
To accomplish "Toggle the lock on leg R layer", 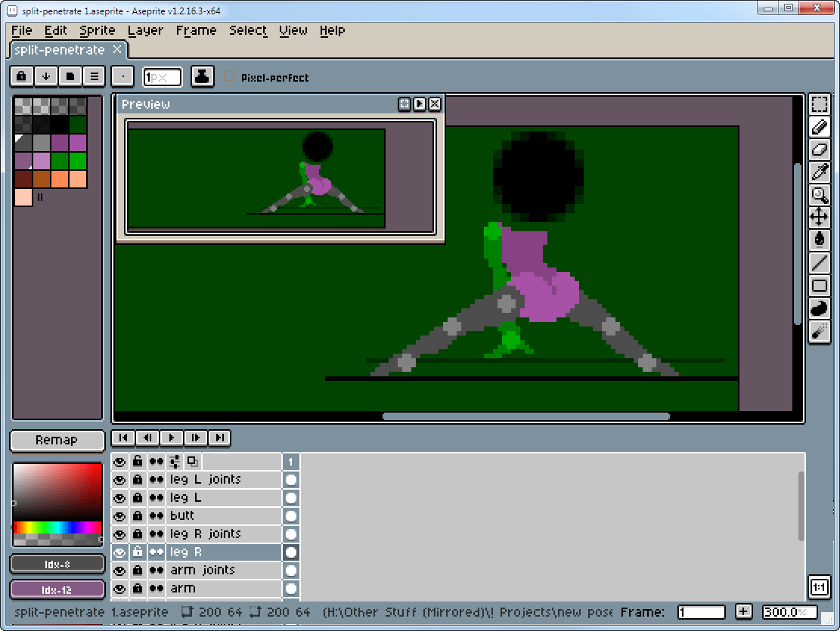I will coord(137,552).
